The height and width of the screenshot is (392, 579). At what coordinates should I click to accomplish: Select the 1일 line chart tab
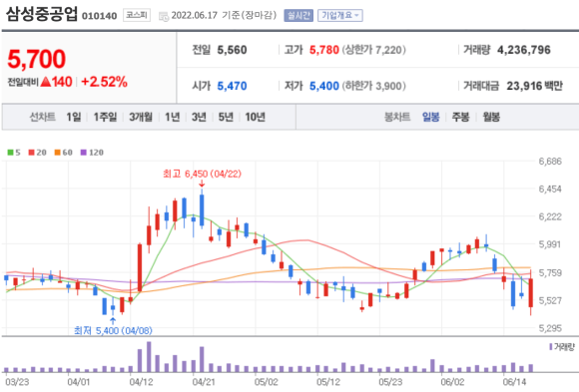tap(74, 117)
